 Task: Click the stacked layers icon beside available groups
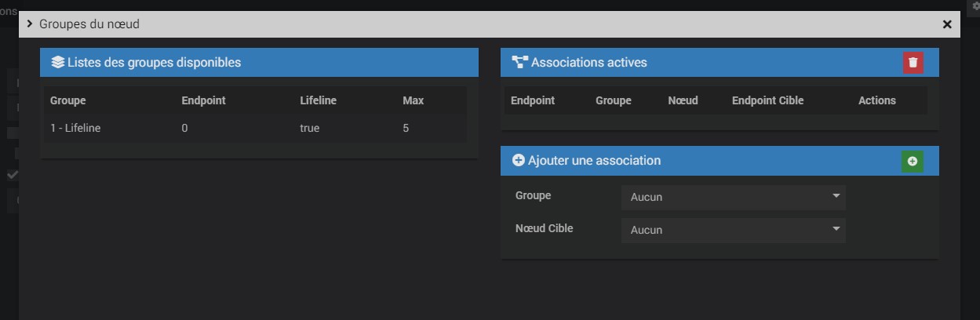(57, 63)
